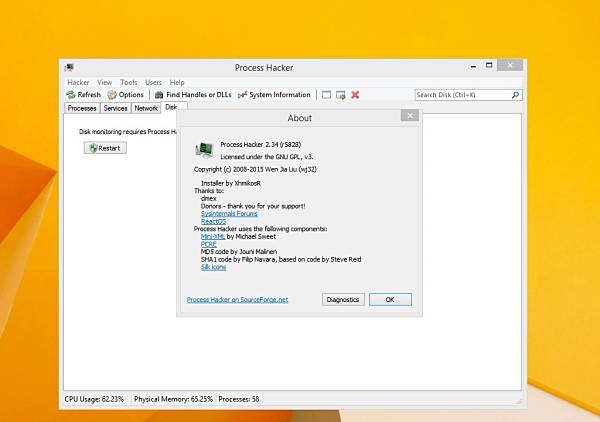600x422 pixels.
Task: Click Find Handles or DLLs binoculars icon
Action: (x=159, y=95)
